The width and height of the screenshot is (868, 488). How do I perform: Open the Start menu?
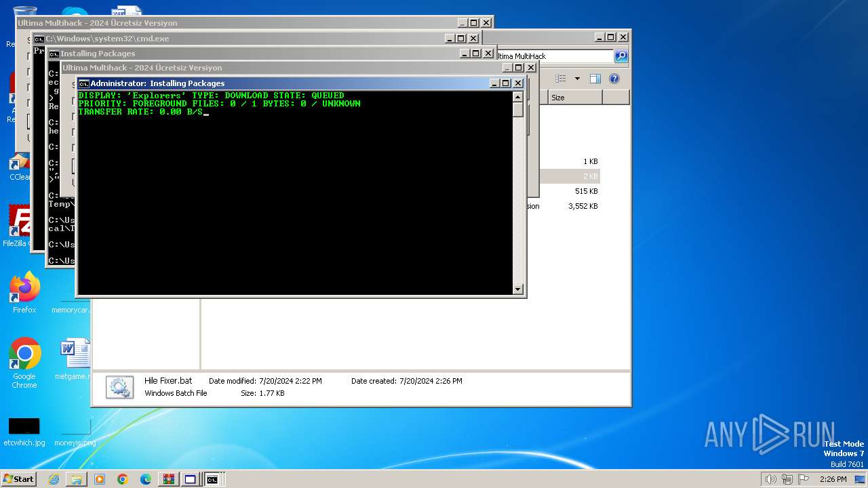coord(18,479)
